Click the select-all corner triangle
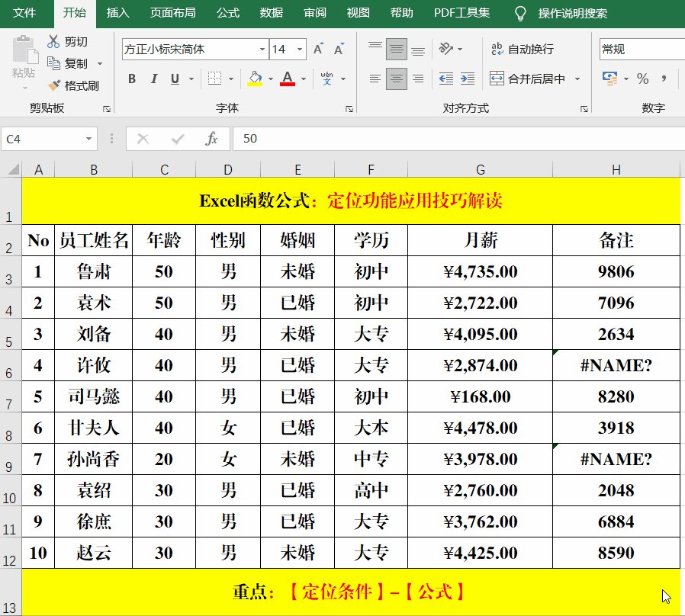The width and height of the screenshot is (685, 616). [14, 169]
